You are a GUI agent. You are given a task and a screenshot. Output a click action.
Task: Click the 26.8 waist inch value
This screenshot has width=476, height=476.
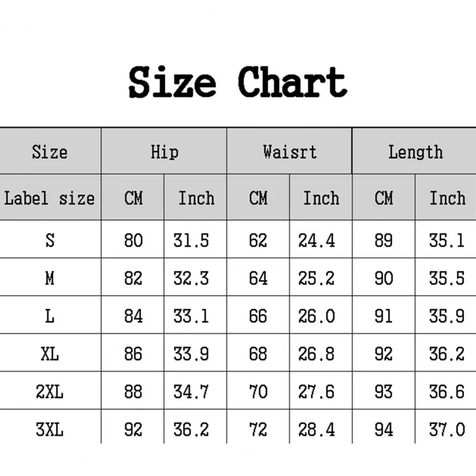[x=316, y=354]
